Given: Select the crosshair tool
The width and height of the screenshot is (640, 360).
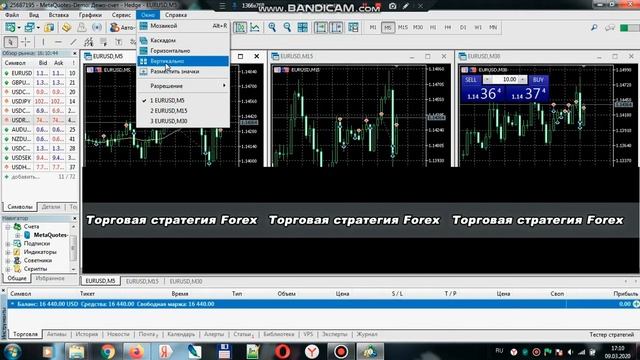Looking at the screenshot, I should [25, 42].
